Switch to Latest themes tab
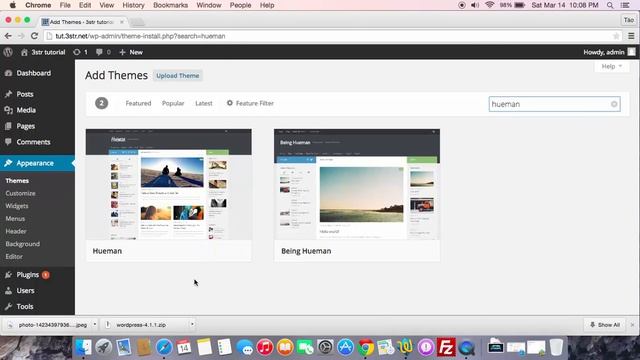 point(204,103)
